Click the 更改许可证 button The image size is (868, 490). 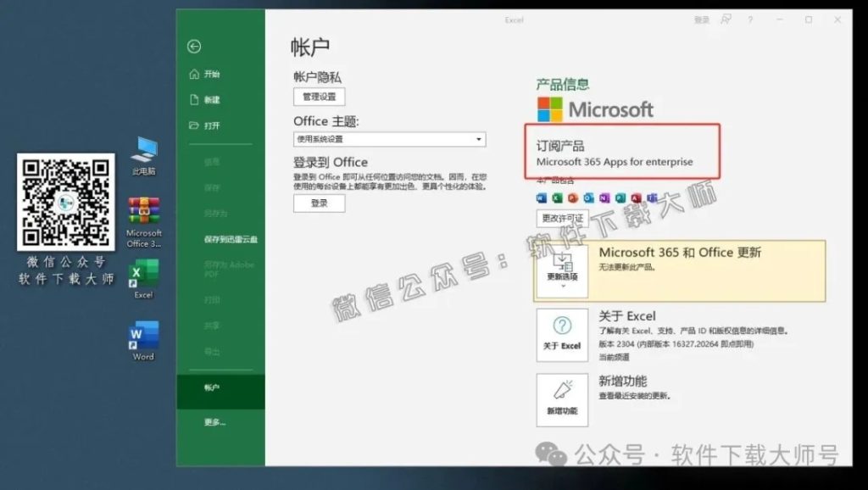click(561, 219)
